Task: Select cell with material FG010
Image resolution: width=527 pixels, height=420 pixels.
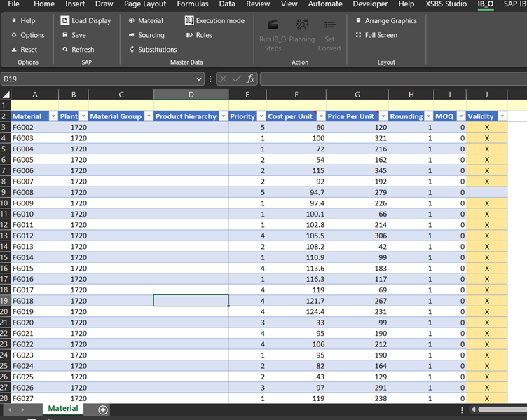Action: click(x=34, y=214)
